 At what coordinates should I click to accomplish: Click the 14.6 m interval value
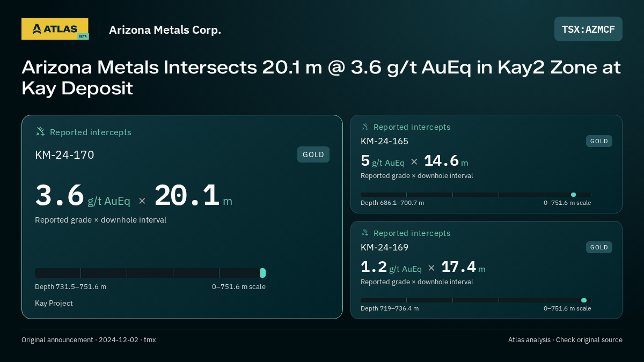446,161
